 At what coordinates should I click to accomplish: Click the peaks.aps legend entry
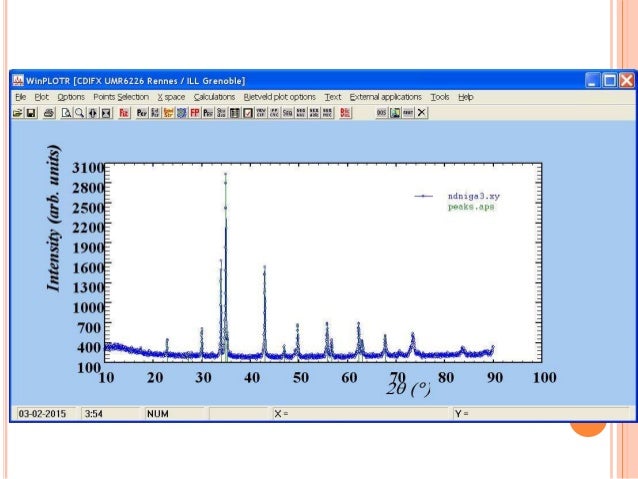pos(471,207)
